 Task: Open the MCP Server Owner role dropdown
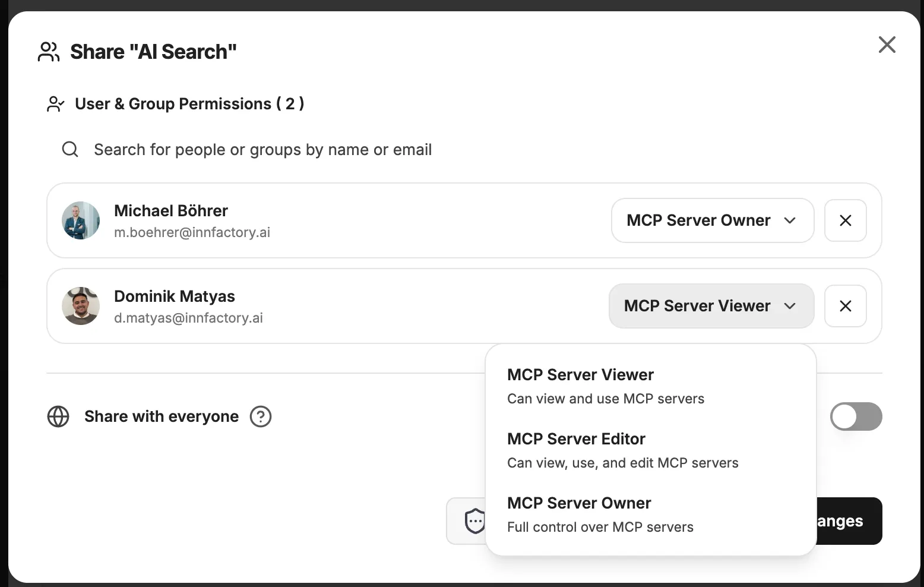pyautogui.click(x=712, y=220)
